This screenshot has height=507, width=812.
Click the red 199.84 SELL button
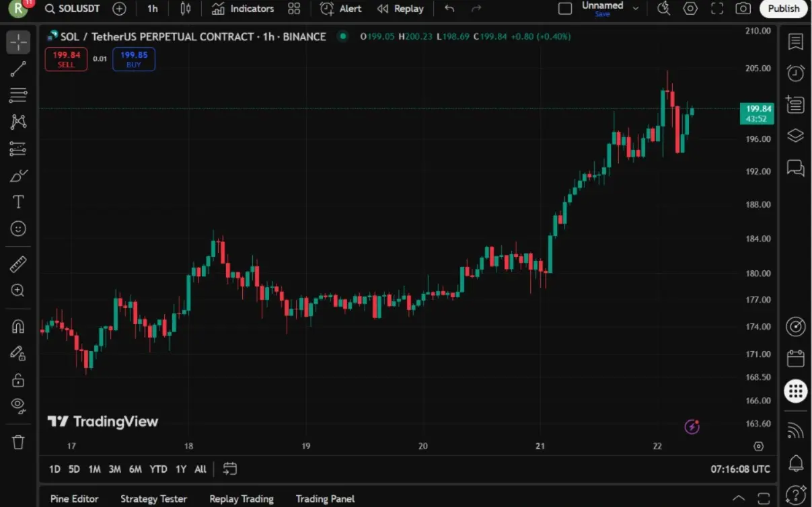click(x=66, y=59)
